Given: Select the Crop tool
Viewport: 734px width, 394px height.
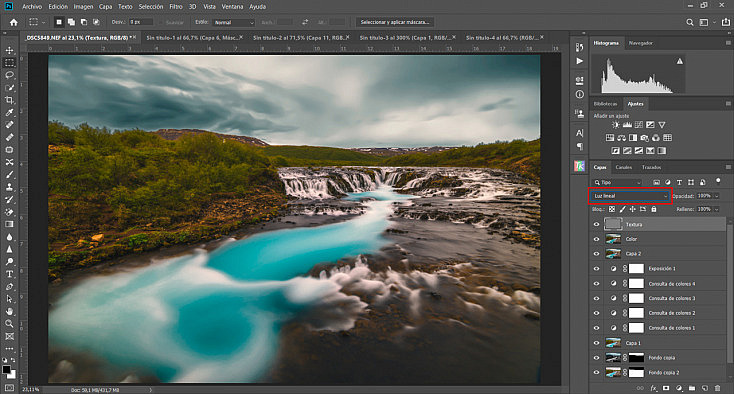Looking at the screenshot, I should point(9,100).
